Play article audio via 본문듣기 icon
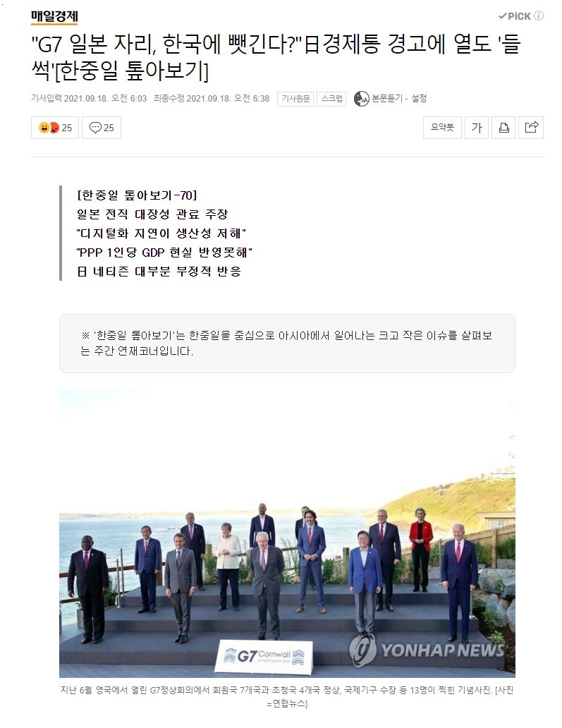The height and width of the screenshot is (728, 562). 361,99
